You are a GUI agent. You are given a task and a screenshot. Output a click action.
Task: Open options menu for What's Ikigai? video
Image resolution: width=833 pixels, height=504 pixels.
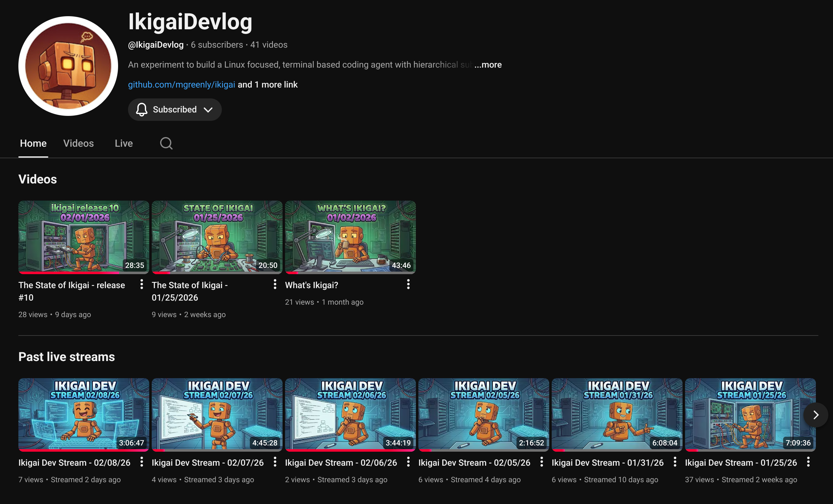[408, 285]
